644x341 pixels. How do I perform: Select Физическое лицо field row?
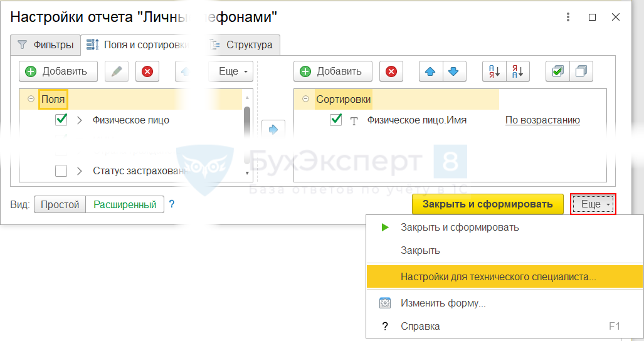(131, 120)
